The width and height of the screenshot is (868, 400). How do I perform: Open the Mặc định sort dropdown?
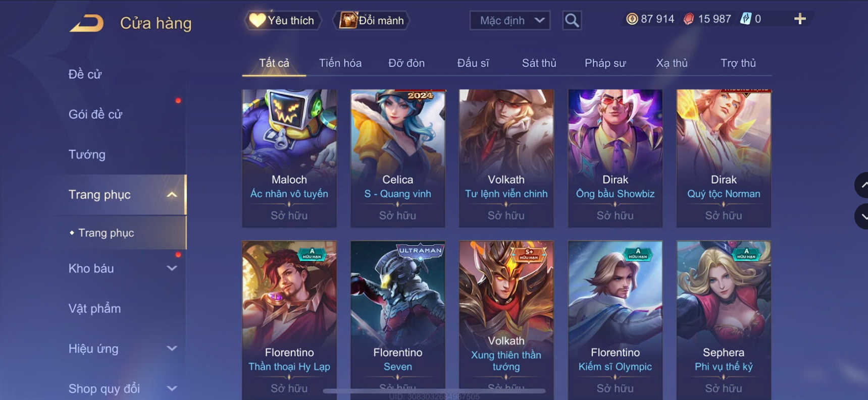click(x=510, y=21)
